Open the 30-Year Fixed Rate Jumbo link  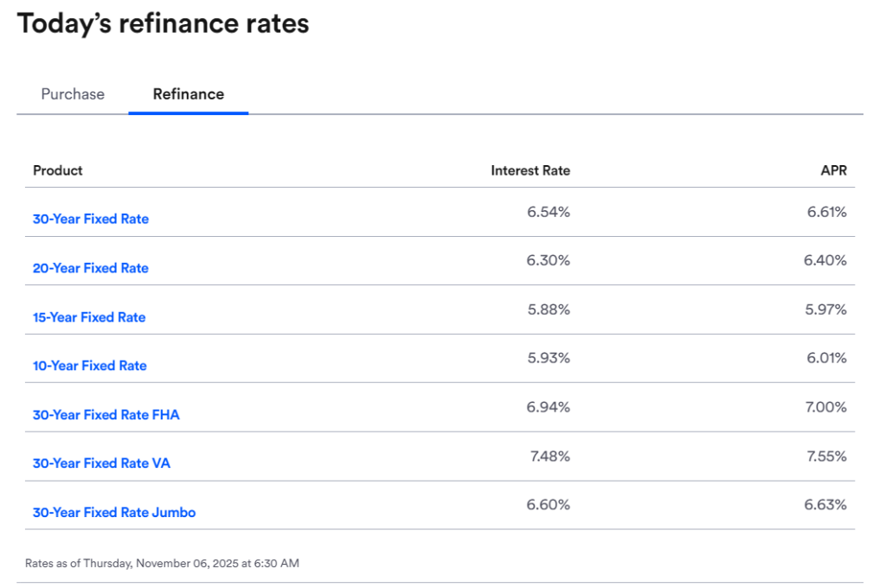tap(113, 512)
